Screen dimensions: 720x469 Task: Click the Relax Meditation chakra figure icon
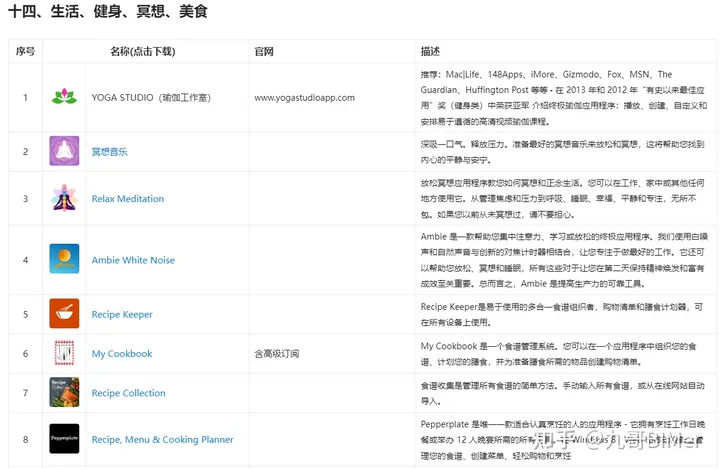[x=64, y=198]
